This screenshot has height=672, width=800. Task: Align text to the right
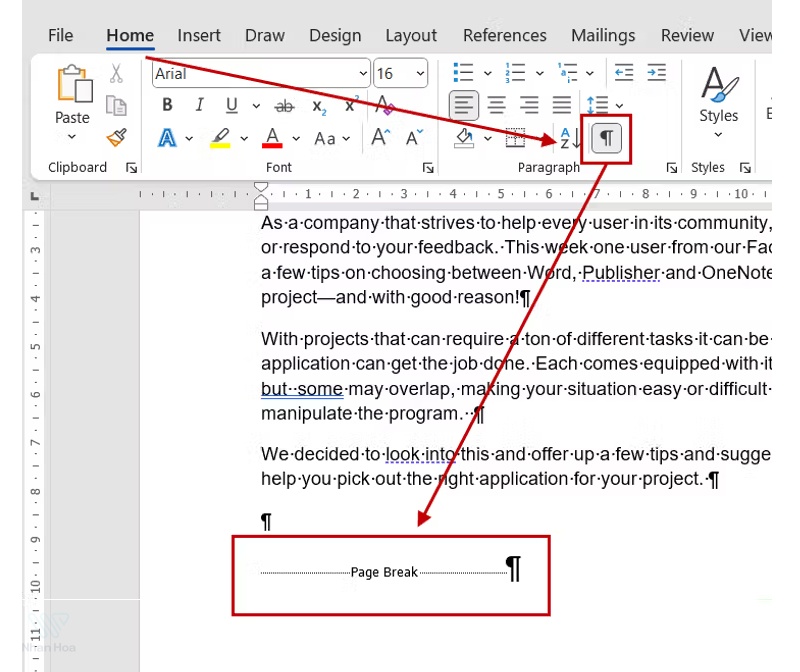[529, 105]
